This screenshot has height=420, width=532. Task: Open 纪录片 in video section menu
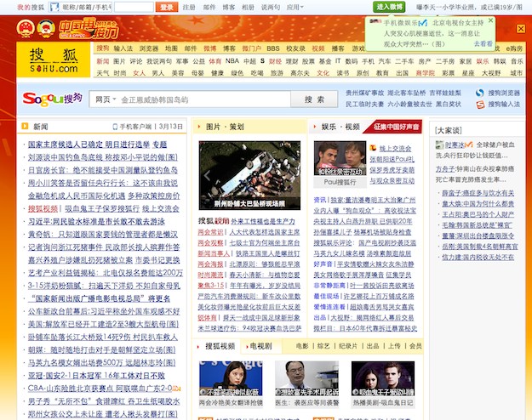click(348, 346)
